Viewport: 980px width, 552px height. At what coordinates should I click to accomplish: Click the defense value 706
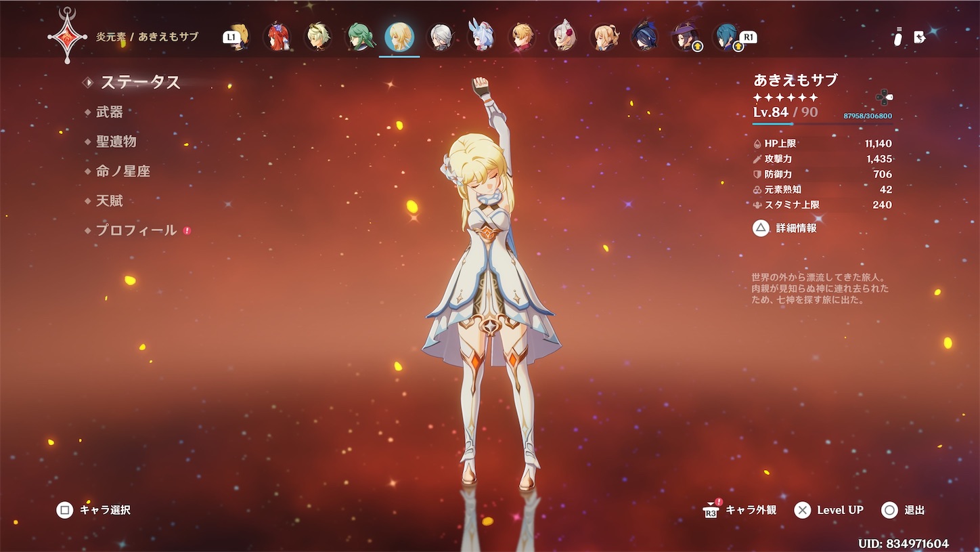point(883,174)
